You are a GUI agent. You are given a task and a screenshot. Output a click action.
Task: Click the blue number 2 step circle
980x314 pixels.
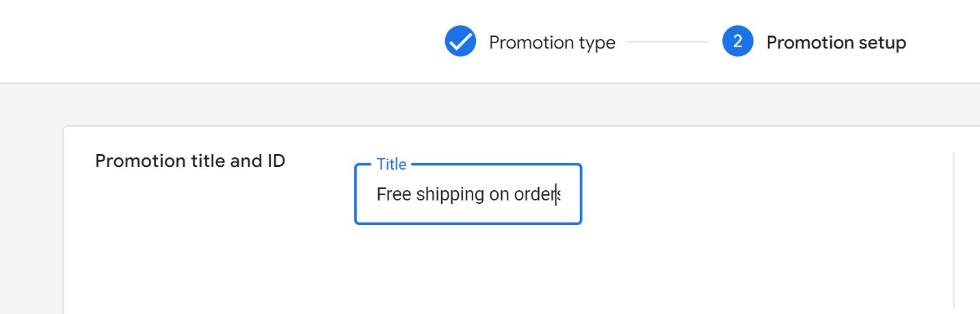point(738,42)
